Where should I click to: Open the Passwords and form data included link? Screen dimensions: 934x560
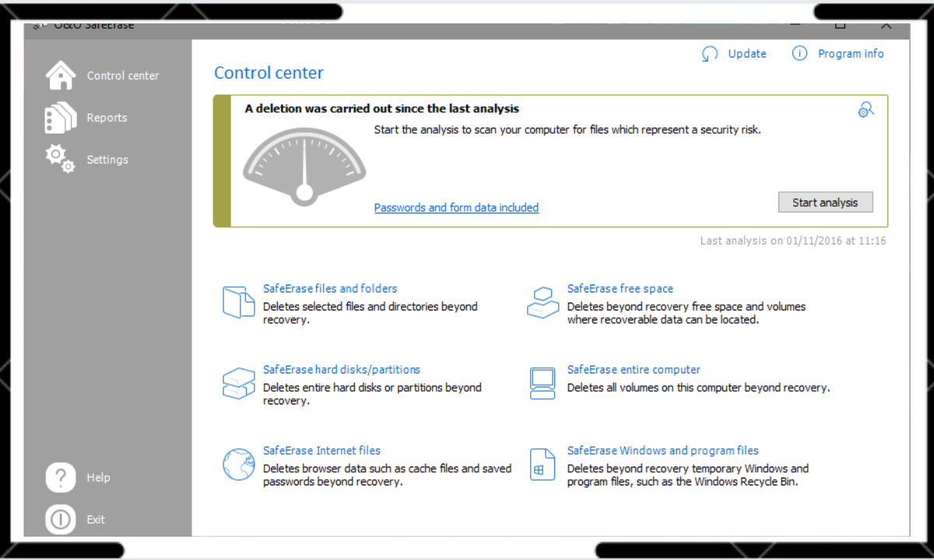pyautogui.click(x=456, y=208)
